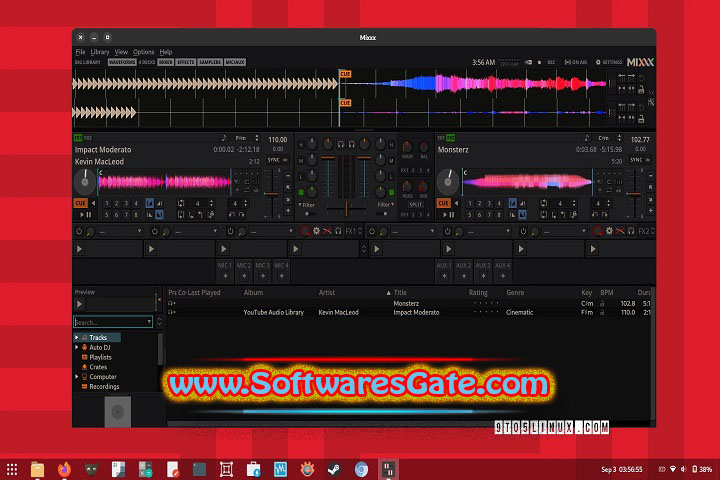
Task: Click the lock icon beside lower waveform
Action: point(641,119)
